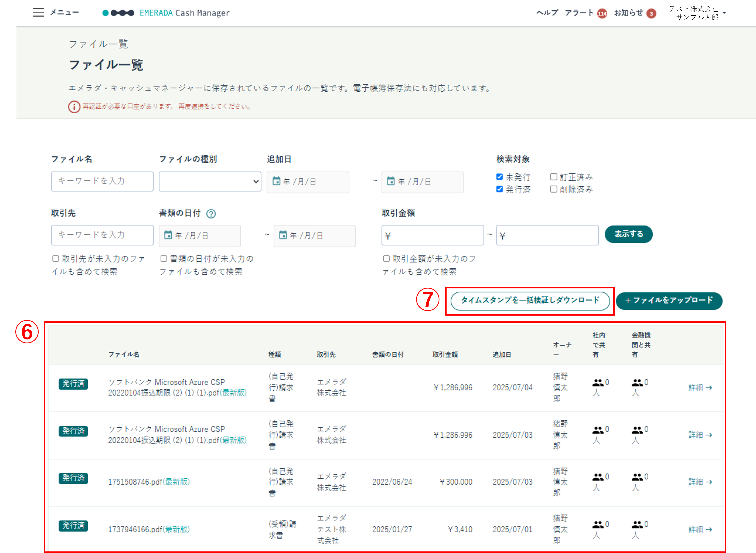Image resolution: width=756 pixels, height=553 pixels.
Task: Open ヘルプ in the top bar
Action: (547, 13)
